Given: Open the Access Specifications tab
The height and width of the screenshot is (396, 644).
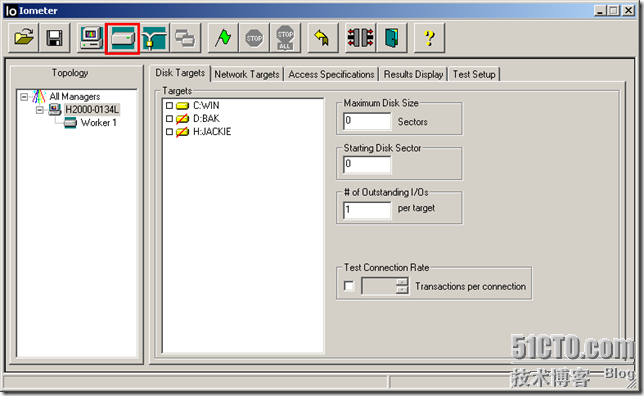Looking at the screenshot, I should [x=331, y=74].
